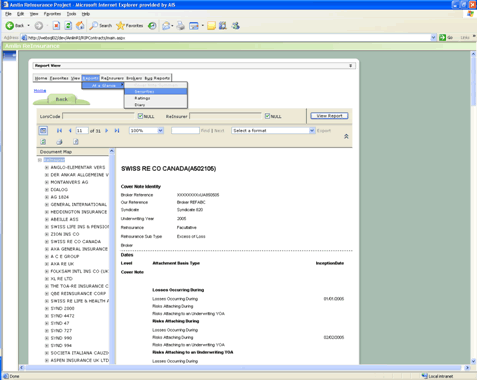
Task: Open the Bug Reports menu
Action: [x=157, y=78]
